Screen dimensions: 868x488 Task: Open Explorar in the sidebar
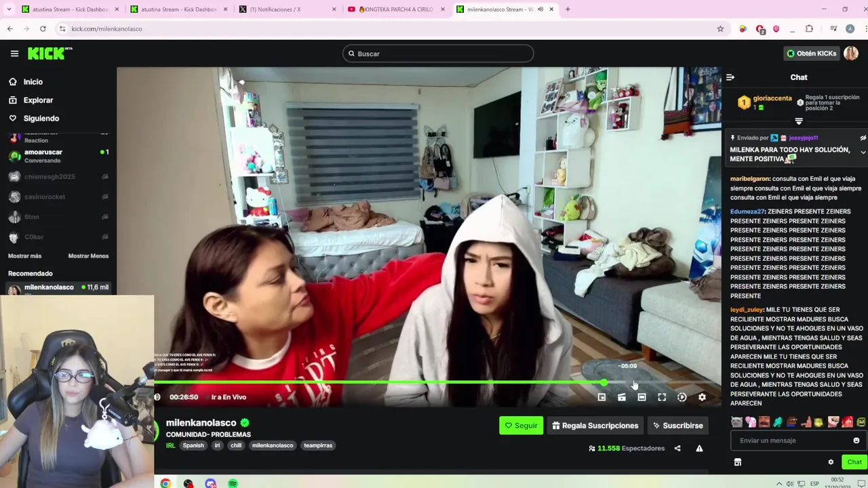pyautogui.click(x=38, y=100)
